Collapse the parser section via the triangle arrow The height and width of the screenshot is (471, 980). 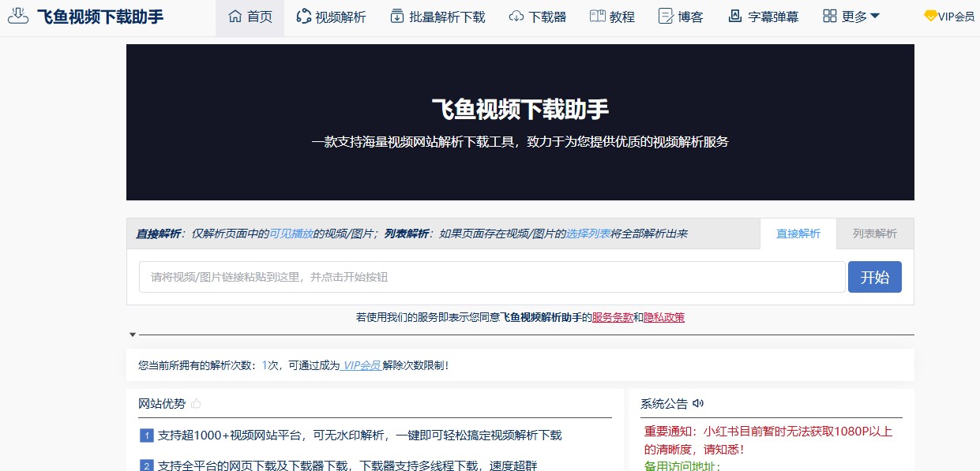[x=133, y=334]
